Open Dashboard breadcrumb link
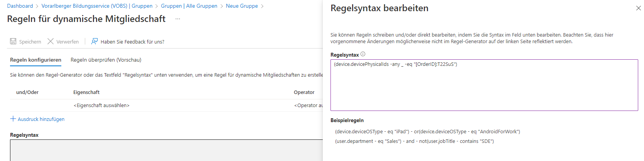This screenshot has height=161, width=644. click(x=20, y=6)
